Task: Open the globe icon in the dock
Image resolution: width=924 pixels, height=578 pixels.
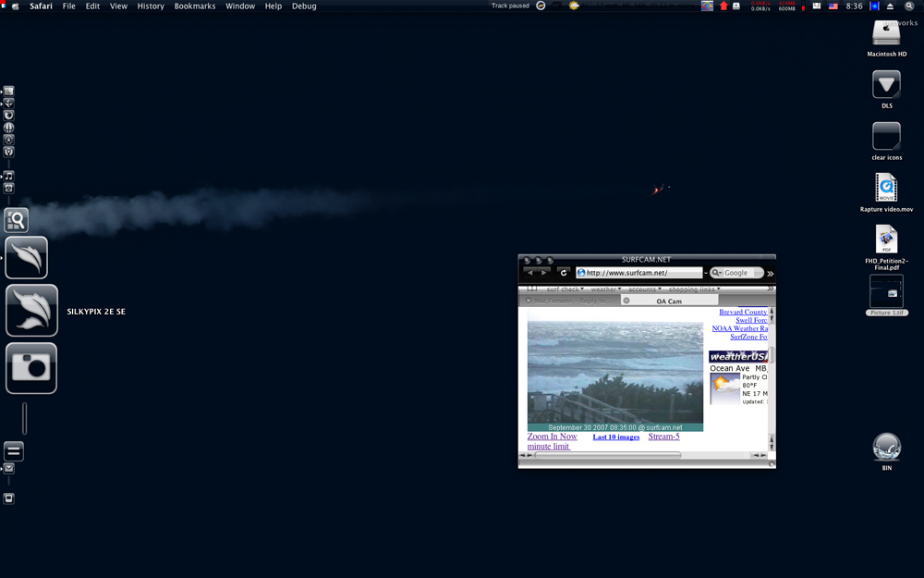Action: point(9,128)
